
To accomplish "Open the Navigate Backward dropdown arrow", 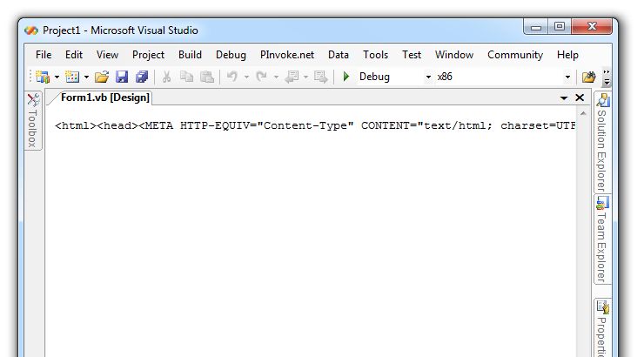I will (305, 77).
